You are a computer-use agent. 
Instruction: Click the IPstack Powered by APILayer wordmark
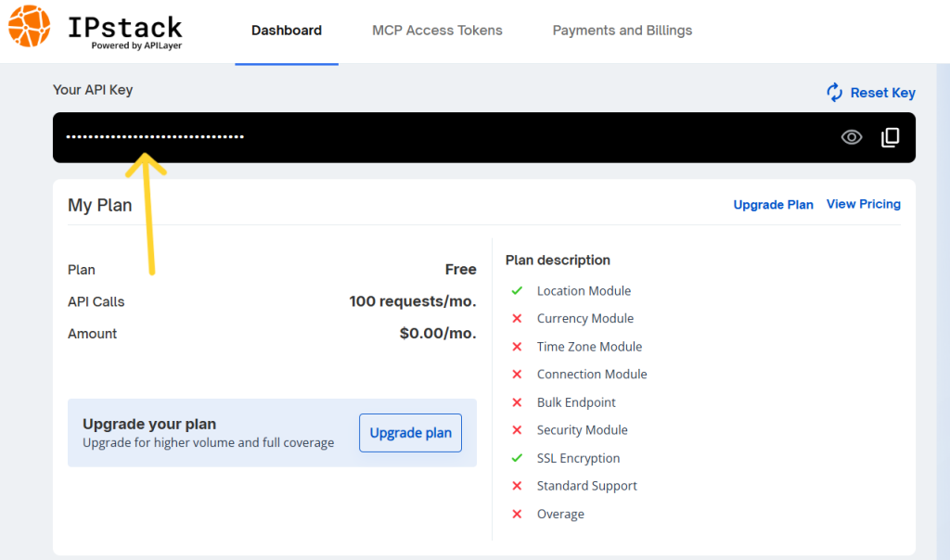[x=125, y=32]
